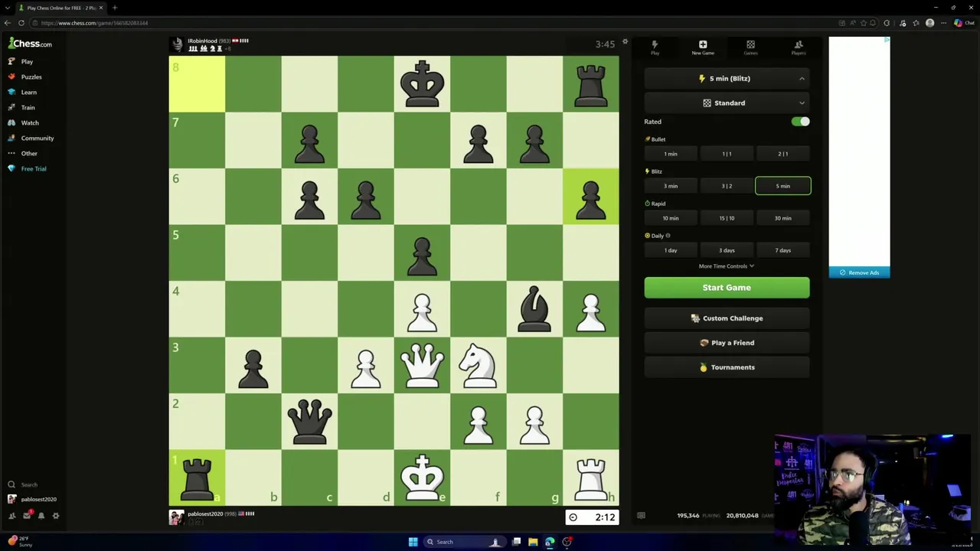Select 1 min bullet time control

click(671, 154)
